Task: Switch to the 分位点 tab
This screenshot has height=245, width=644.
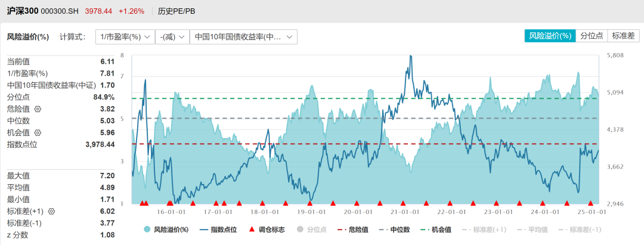Action: click(x=592, y=36)
